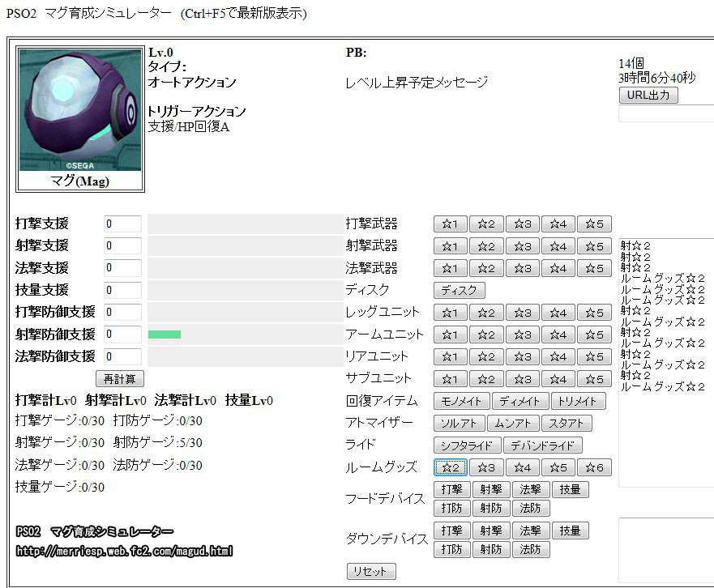
Task: Click the モノメイト recovery item button
Action: point(462,401)
